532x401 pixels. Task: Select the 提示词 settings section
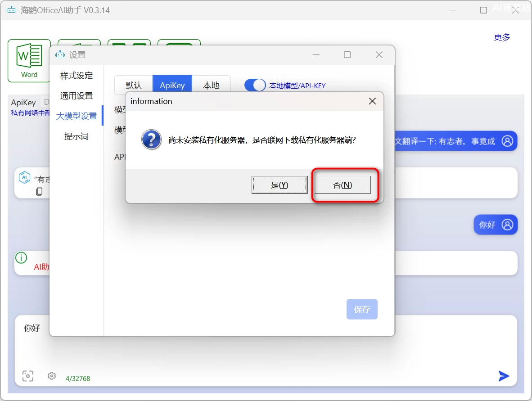(x=77, y=136)
